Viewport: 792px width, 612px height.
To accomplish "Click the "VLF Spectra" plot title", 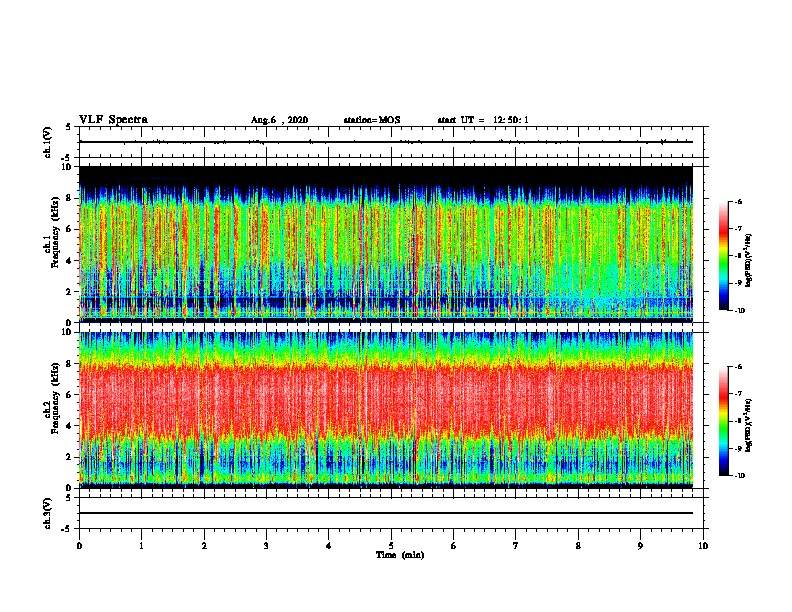I will coord(113,120).
